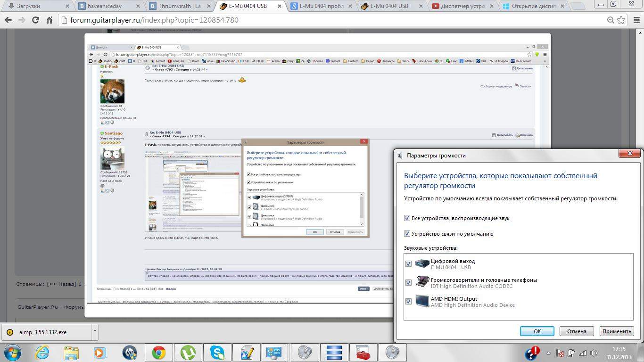The width and height of the screenshot is (644, 362).
Task: Click the browser reload button
Action: pyautogui.click(x=35, y=20)
